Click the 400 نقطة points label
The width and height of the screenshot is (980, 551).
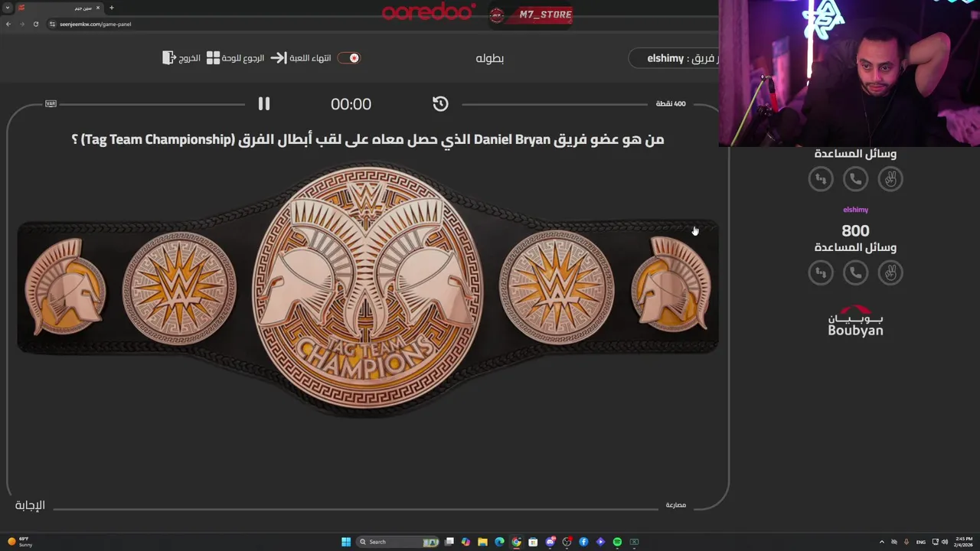[x=671, y=103]
